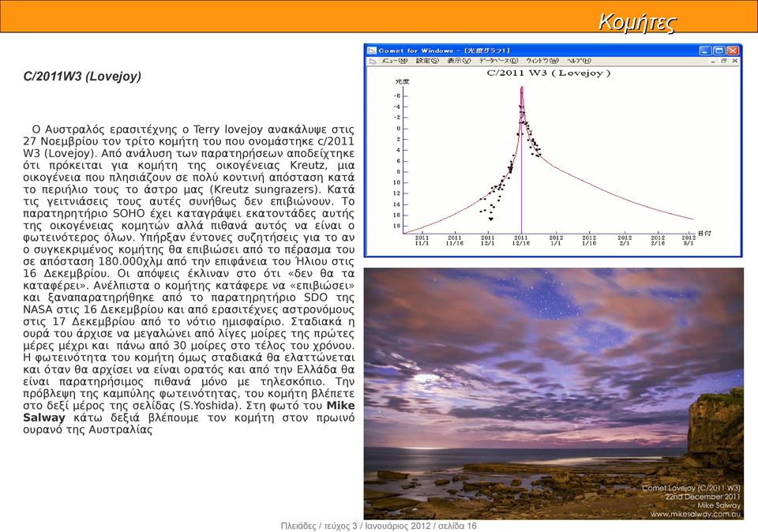Open the 設定(S) menu

pos(427,61)
